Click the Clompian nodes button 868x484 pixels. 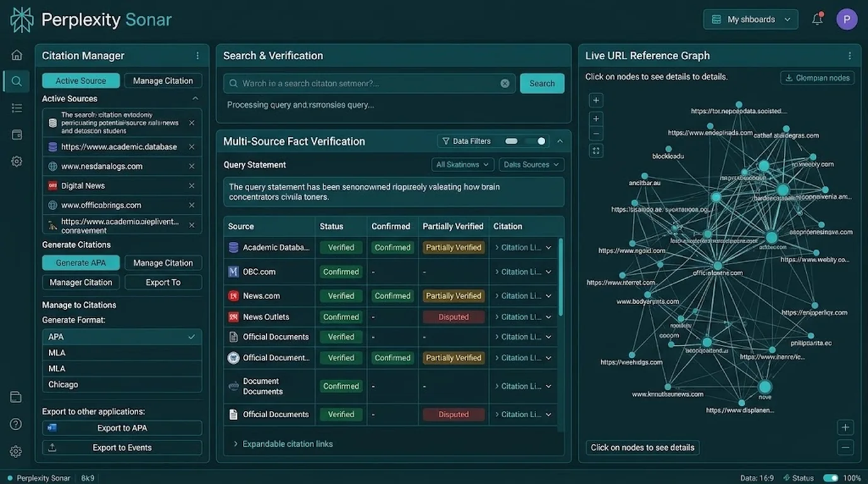(818, 78)
